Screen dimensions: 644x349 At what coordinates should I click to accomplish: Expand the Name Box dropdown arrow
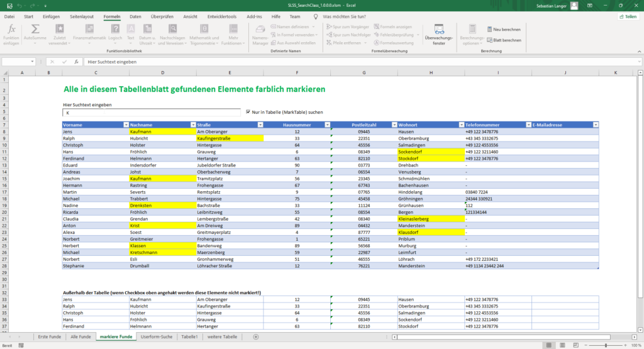(33, 62)
